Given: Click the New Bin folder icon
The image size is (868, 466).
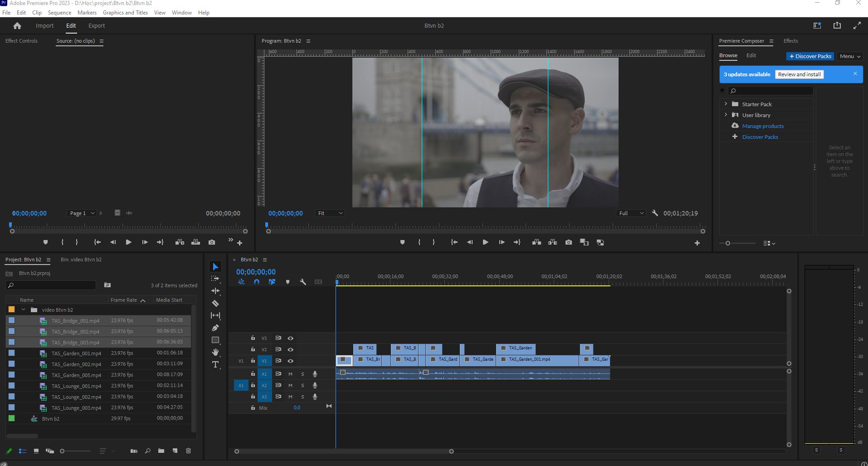Looking at the screenshot, I should pyautogui.click(x=161, y=451).
